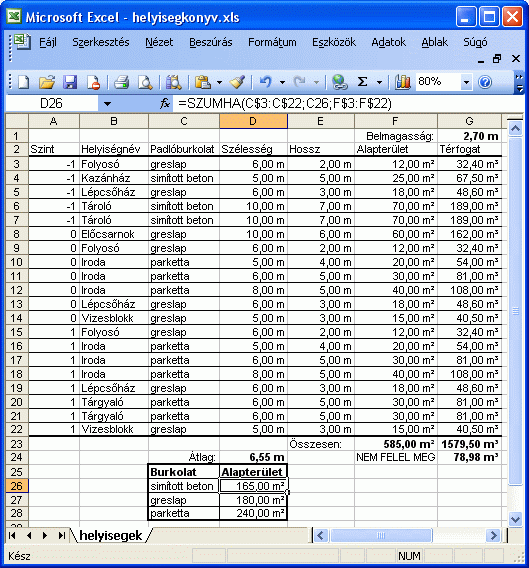Click the horizontal scrollbar thumb
This screenshot has height=568, width=529.
click(x=380, y=535)
